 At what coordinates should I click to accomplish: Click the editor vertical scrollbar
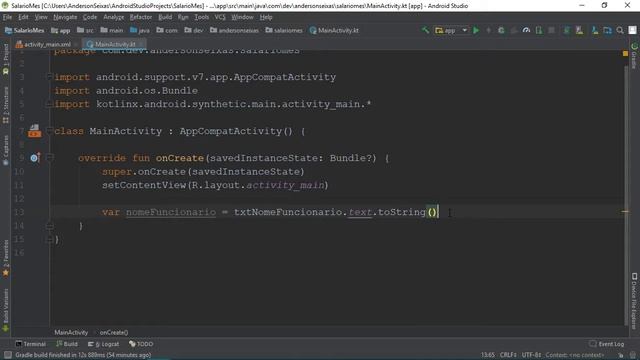point(626,195)
